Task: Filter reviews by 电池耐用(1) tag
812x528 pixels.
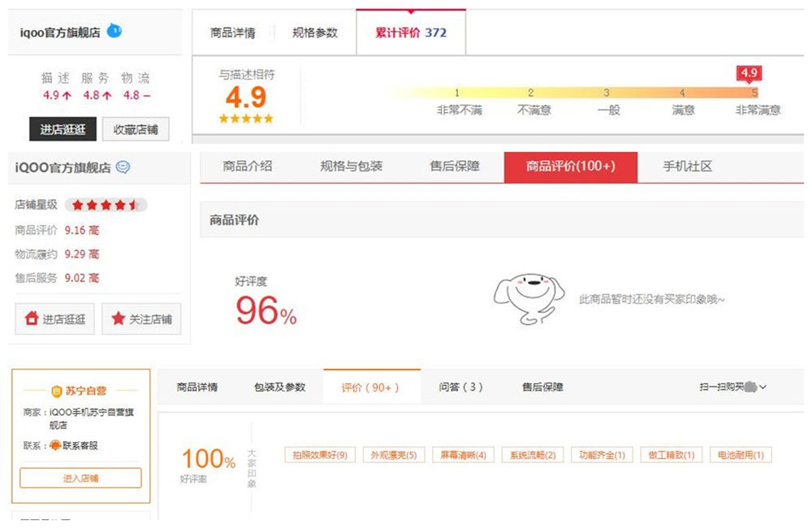Action: [x=741, y=455]
